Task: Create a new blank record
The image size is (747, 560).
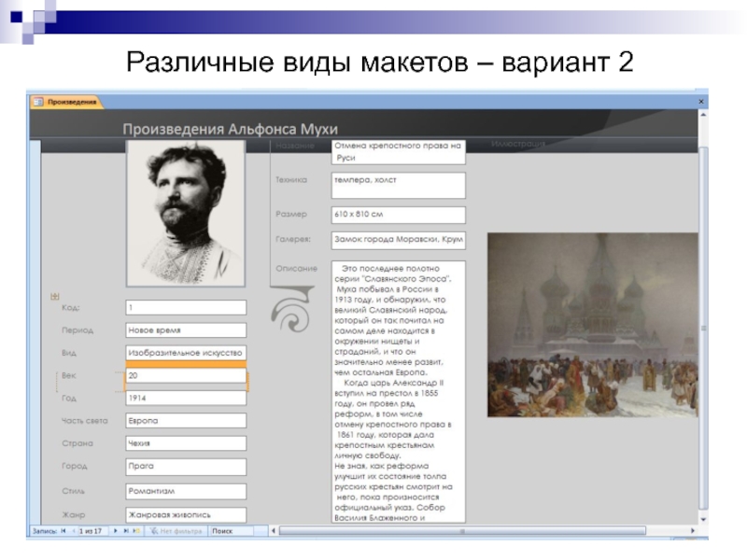Action: pos(136,531)
